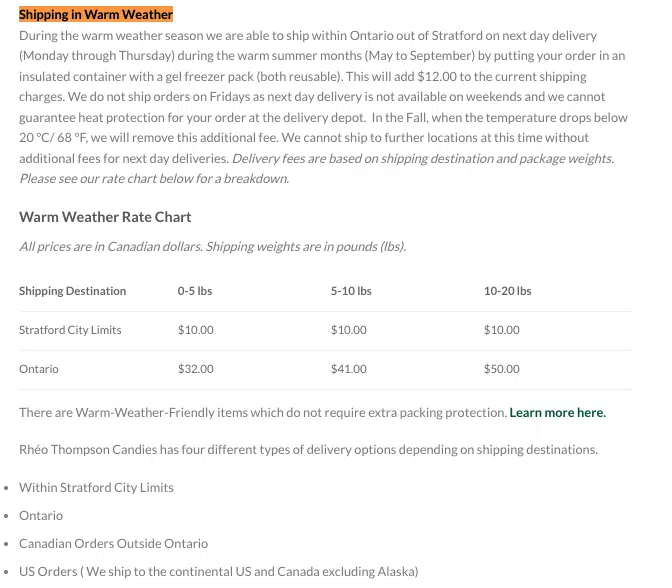Click "Canadian Orders Outside Ontario" bullet item
672x588 pixels.
113,543
